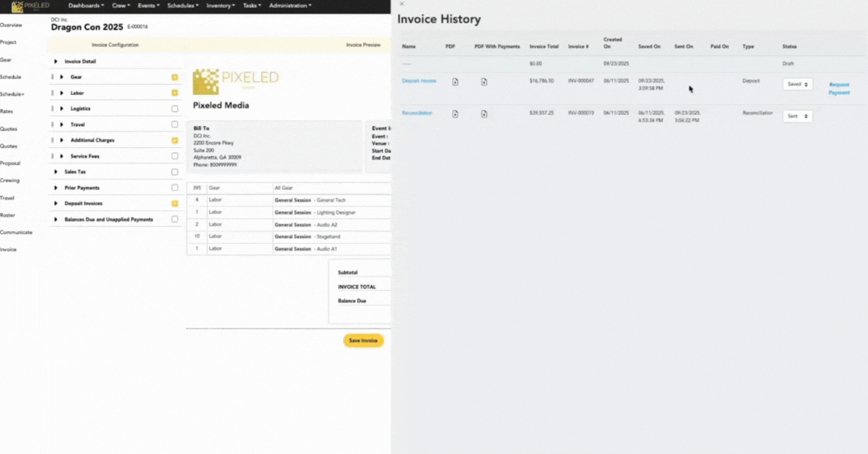Enable the Logistics checkbox

[174, 109]
